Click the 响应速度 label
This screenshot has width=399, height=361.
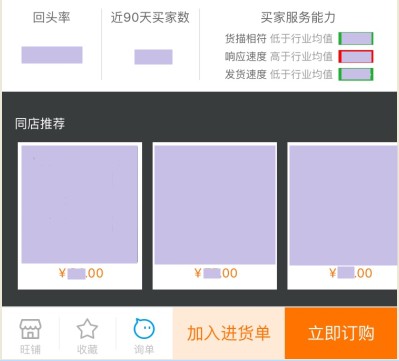[x=246, y=56]
